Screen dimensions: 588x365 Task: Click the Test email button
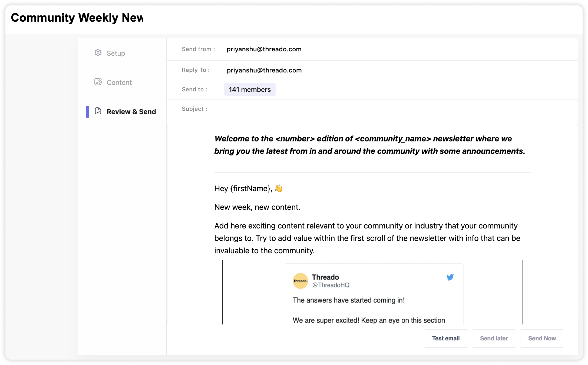[x=446, y=338]
